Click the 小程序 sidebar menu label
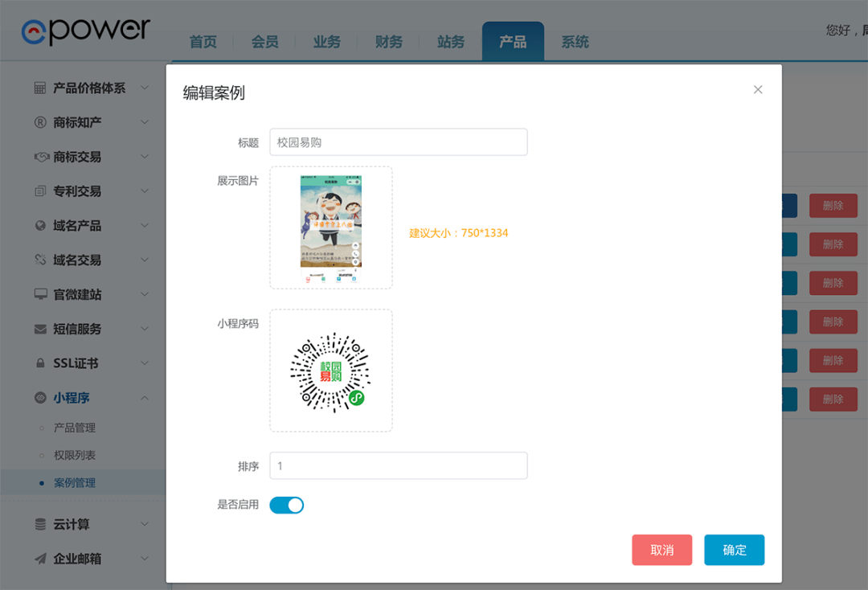868x590 pixels. [x=72, y=397]
